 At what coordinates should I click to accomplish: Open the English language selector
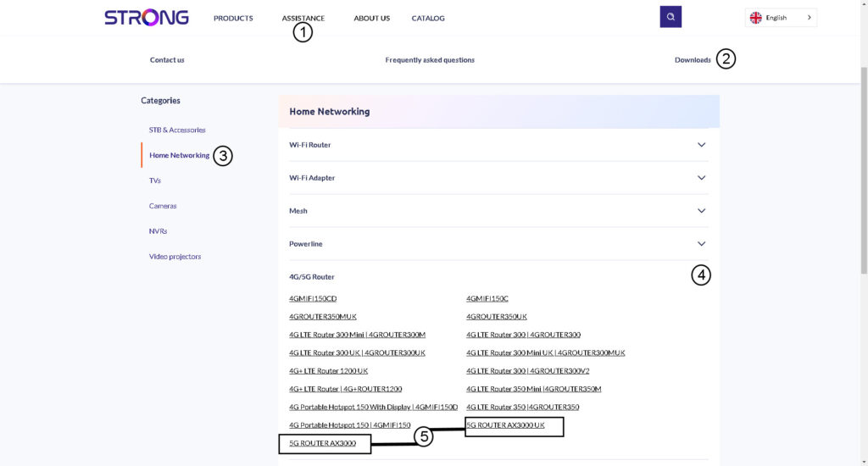tap(781, 18)
